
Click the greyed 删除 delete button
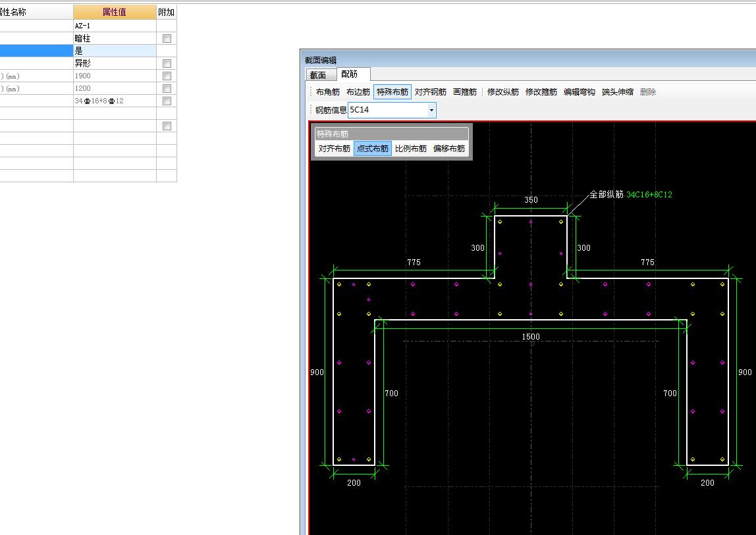click(647, 91)
